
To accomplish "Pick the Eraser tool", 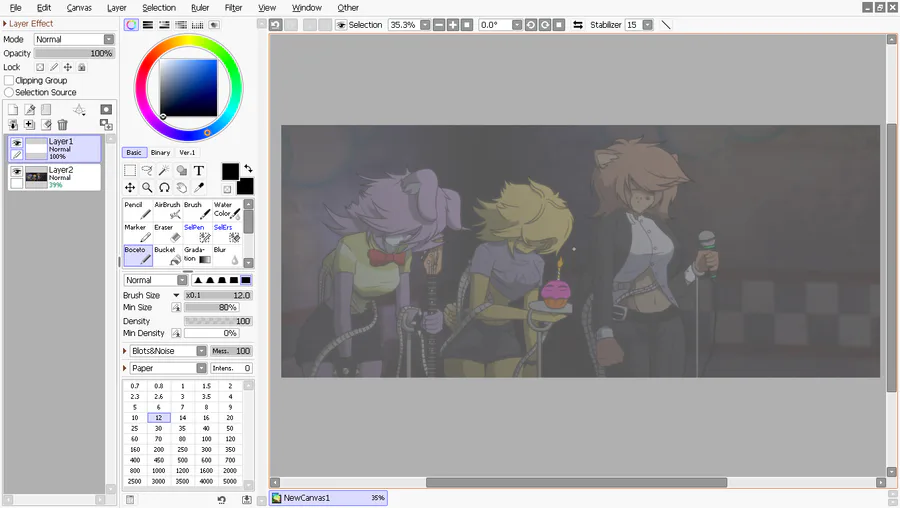I will [168, 233].
